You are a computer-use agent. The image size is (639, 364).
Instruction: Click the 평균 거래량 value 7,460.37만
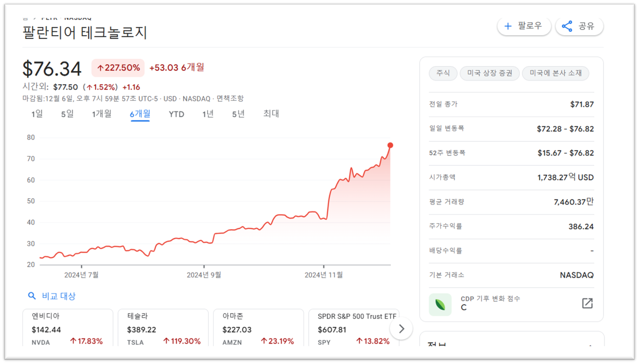pyautogui.click(x=574, y=202)
